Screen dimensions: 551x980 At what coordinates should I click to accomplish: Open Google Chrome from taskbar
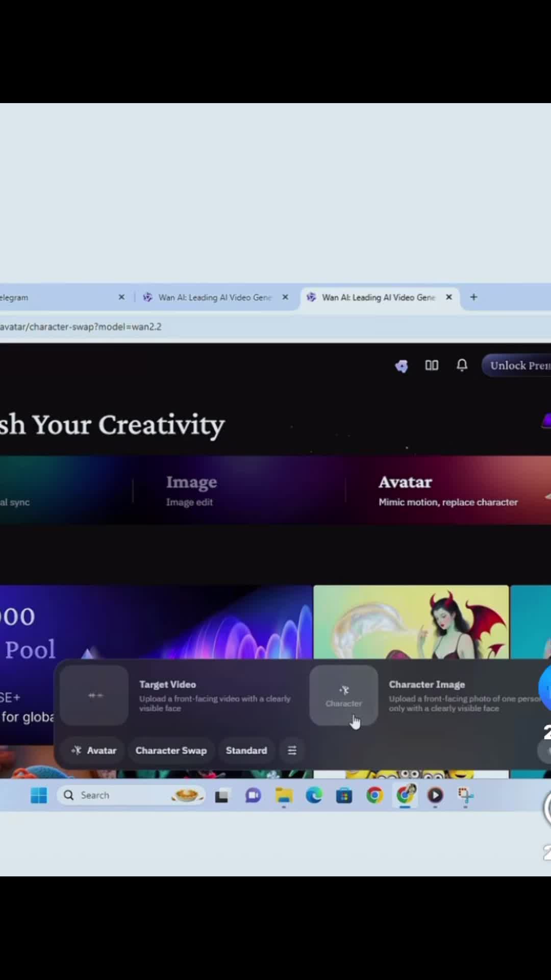374,795
